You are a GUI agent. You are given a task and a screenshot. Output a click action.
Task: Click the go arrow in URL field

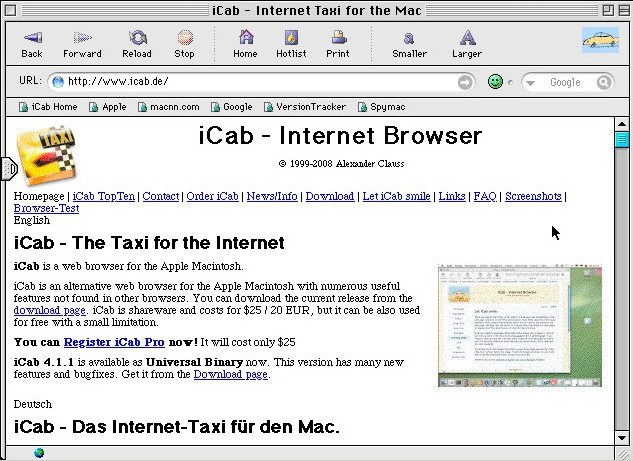click(x=465, y=82)
